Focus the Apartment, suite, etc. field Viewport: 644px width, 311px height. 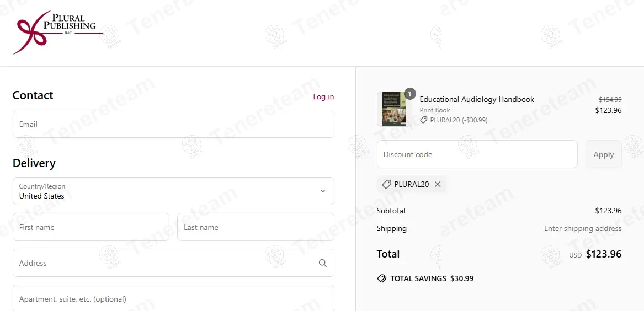pyautogui.click(x=173, y=298)
